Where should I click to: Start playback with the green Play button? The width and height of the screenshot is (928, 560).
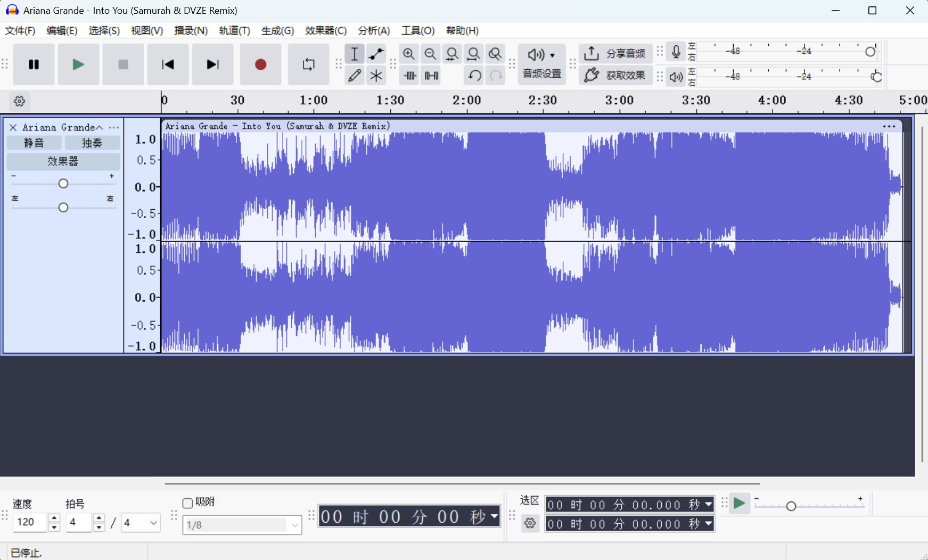pyautogui.click(x=78, y=64)
